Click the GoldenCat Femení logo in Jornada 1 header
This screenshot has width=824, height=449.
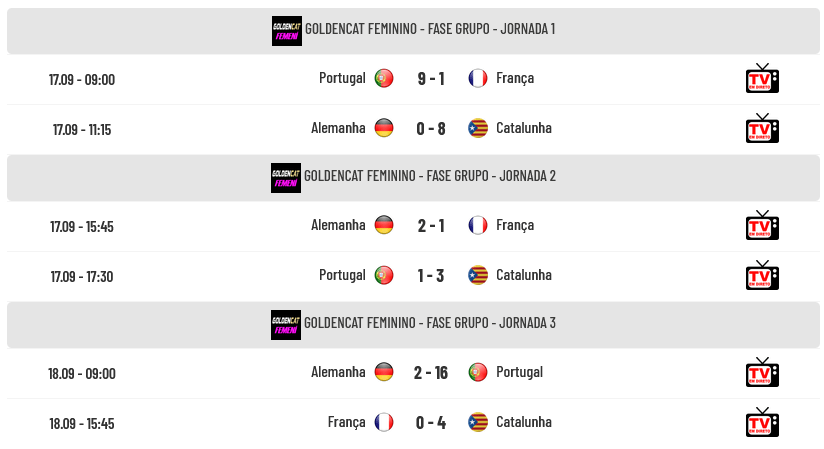pos(287,31)
